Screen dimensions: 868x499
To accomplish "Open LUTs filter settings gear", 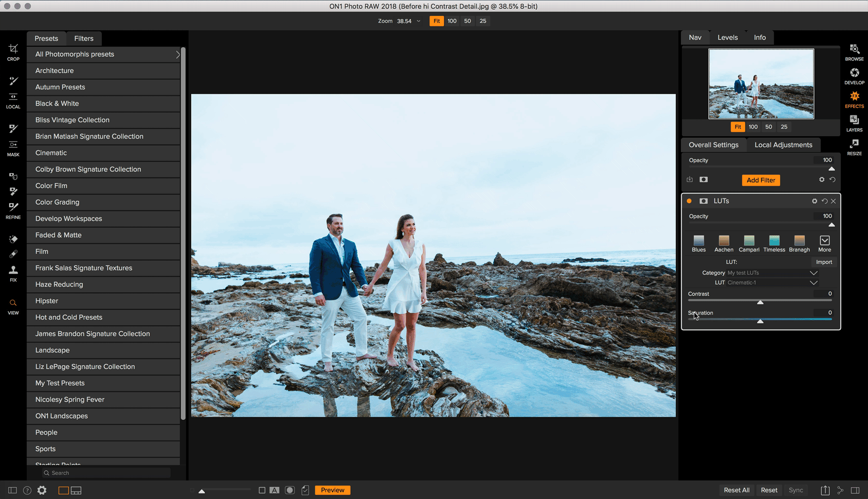I will coord(815,201).
